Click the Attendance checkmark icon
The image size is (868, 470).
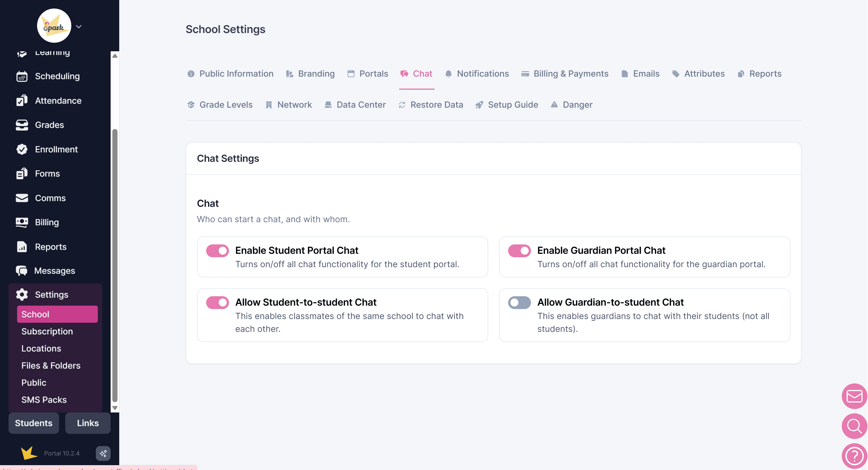(22, 101)
